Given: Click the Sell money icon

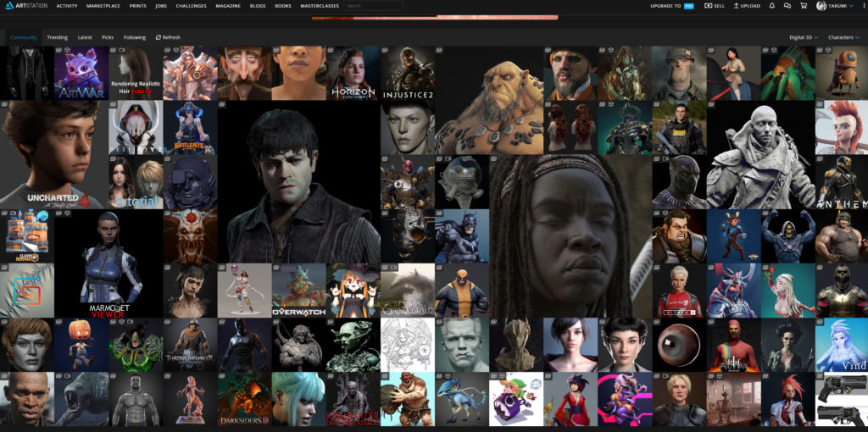Looking at the screenshot, I should [708, 6].
